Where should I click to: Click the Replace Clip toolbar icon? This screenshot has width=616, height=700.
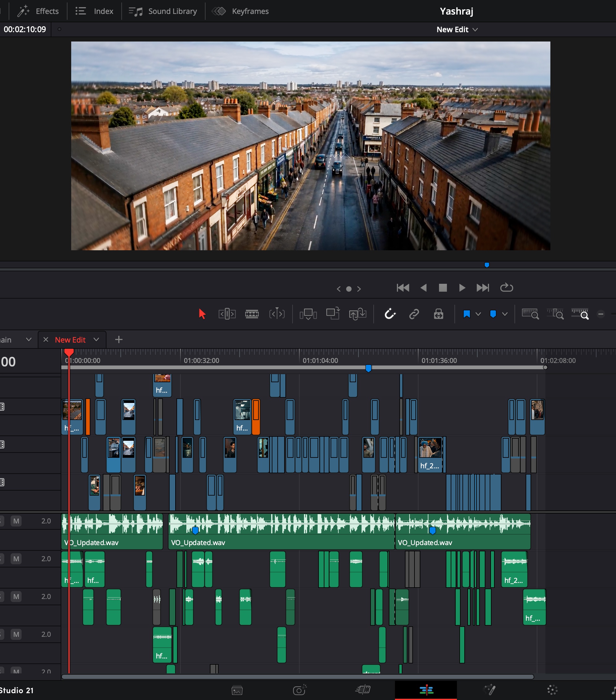(358, 314)
